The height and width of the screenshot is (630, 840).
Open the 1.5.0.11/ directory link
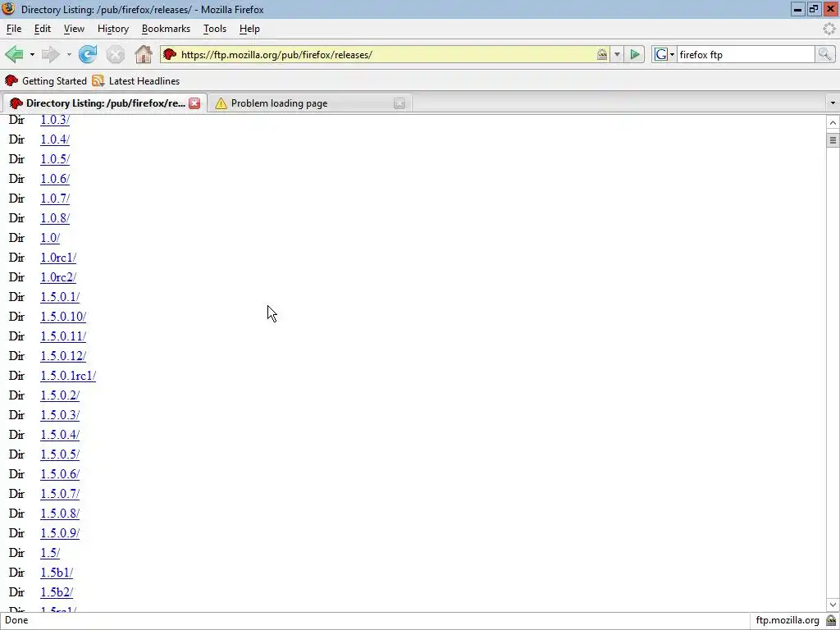pyautogui.click(x=63, y=336)
